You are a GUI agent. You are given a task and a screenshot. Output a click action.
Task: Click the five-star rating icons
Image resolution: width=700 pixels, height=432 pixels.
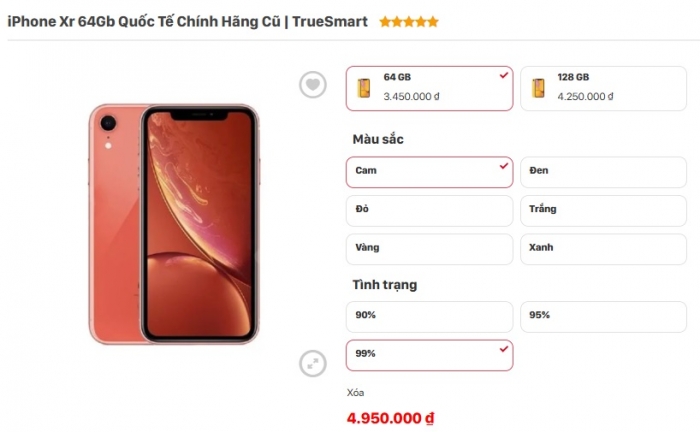click(x=409, y=22)
